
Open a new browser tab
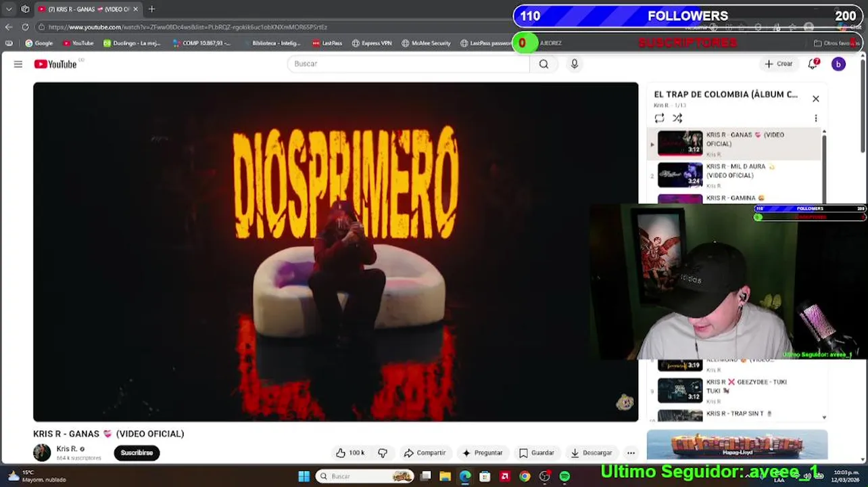(151, 9)
